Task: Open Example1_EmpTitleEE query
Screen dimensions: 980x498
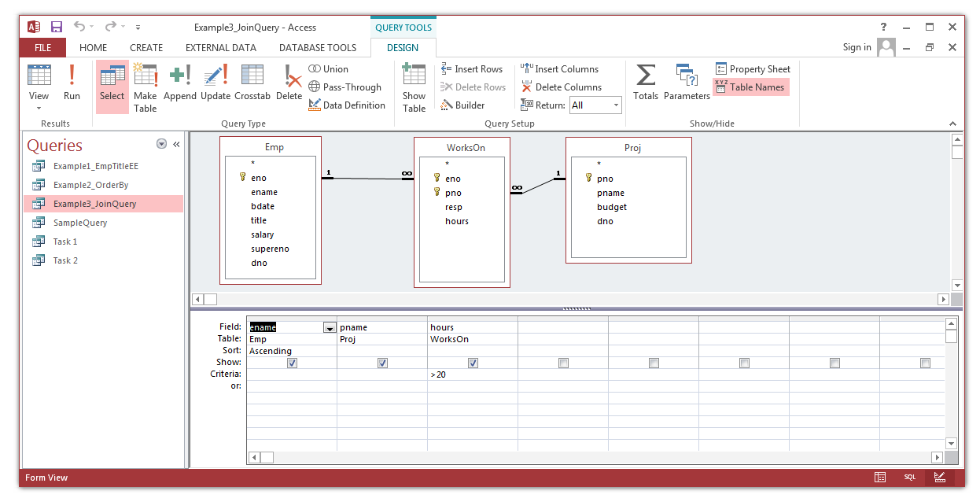Action: pyautogui.click(x=104, y=166)
